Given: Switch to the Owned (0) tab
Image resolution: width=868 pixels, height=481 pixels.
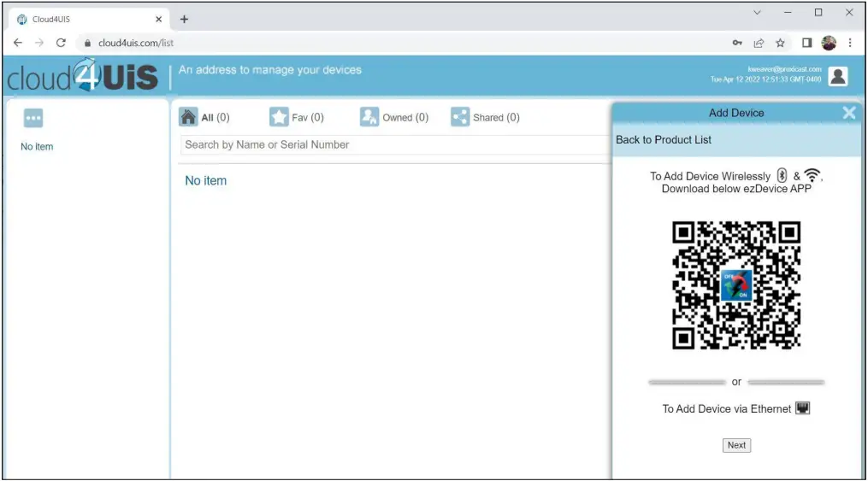Looking at the screenshot, I should (x=394, y=117).
